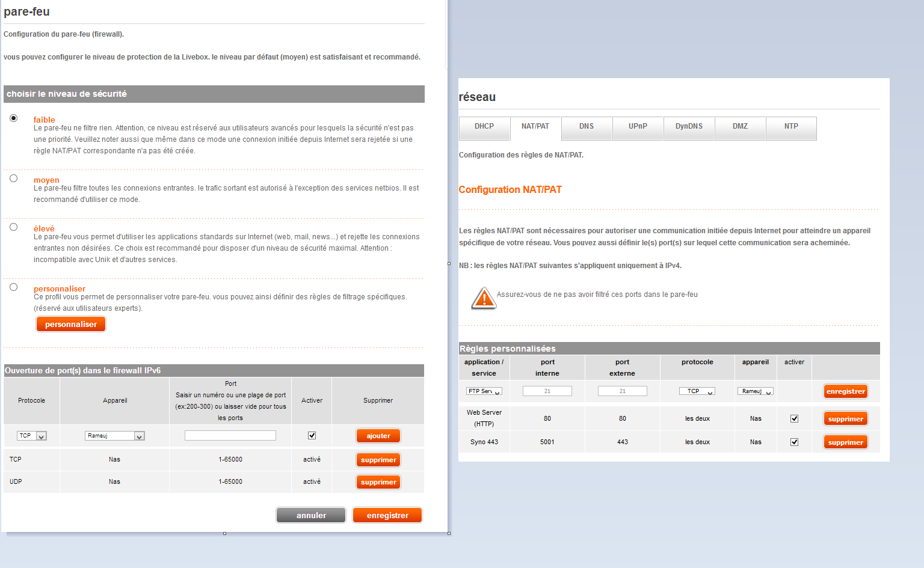Viewport: 924px width, 568px height.
Task: Click the ajouter button
Action: click(x=378, y=436)
